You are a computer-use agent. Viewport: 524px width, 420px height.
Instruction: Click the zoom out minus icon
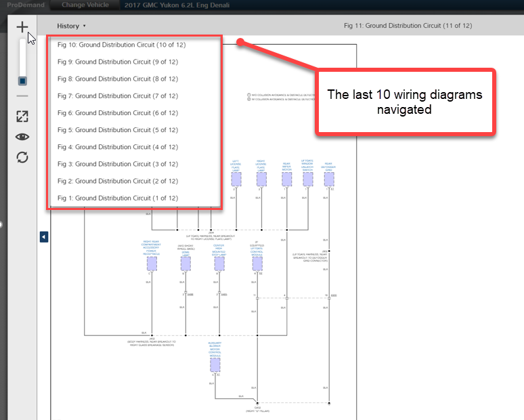click(x=22, y=96)
